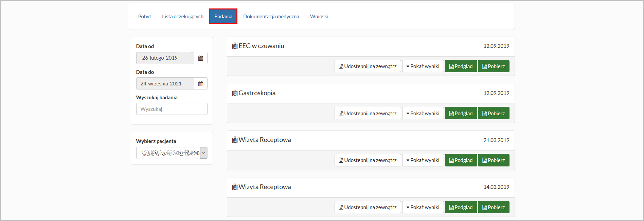644x221 pixels.
Task: Download the EEG w czuwaniu result
Action: point(493,66)
